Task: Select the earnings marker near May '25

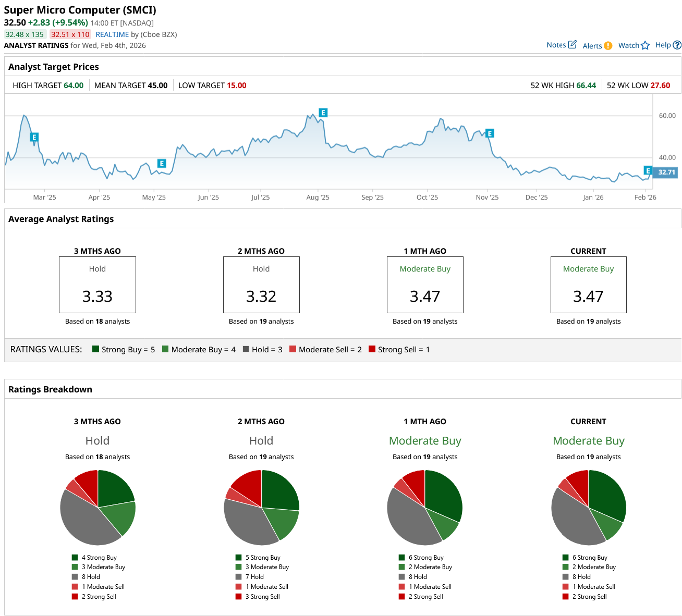Action: point(162,164)
